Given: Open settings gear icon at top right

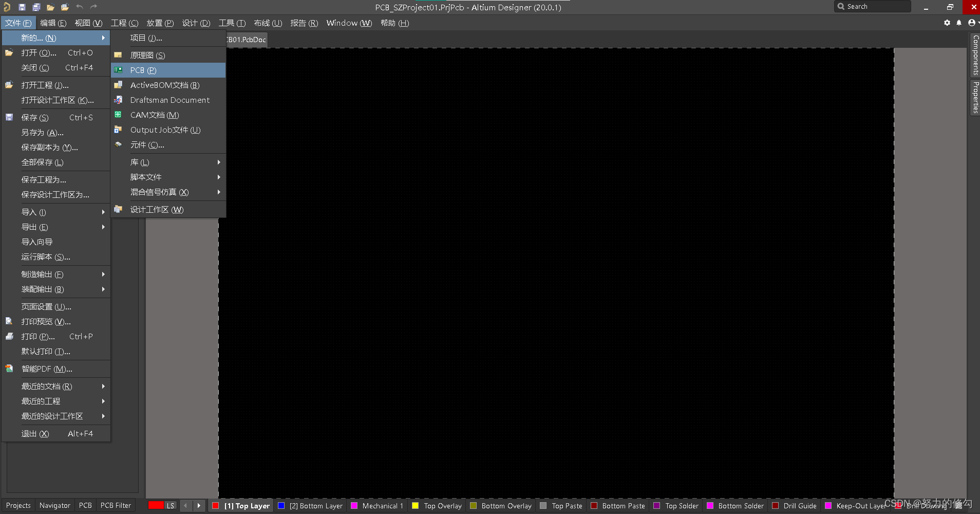Looking at the screenshot, I should pyautogui.click(x=947, y=23).
